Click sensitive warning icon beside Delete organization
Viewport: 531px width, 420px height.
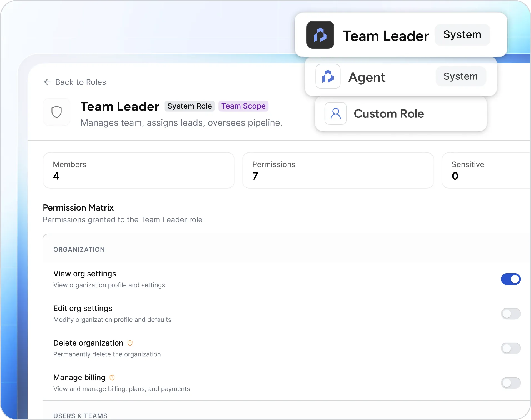[130, 343]
